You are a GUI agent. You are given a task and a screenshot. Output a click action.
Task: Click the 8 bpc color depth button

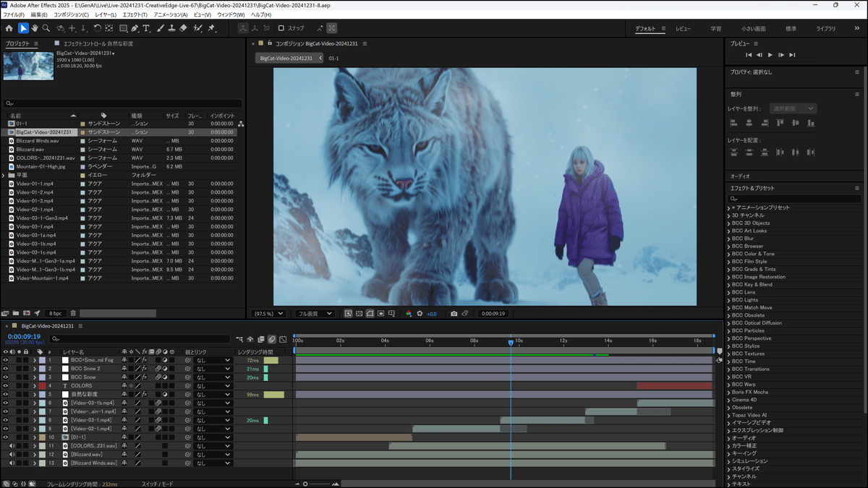coord(55,313)
